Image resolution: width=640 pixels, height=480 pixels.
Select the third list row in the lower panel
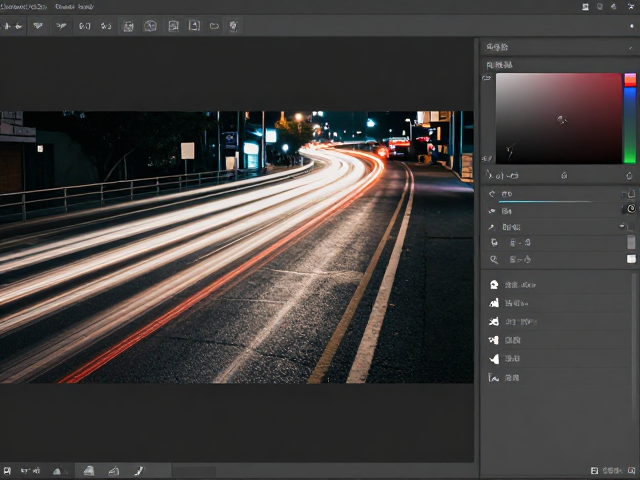[x=559, y=322]
